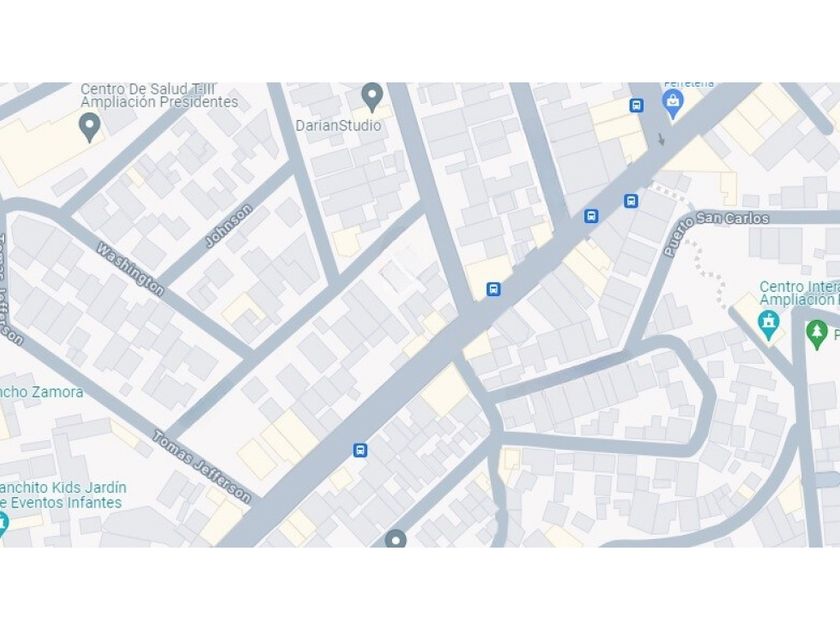Open the Centro De Salud T-III place label
The width and height of the screenshot is (840, 630).
160,95
